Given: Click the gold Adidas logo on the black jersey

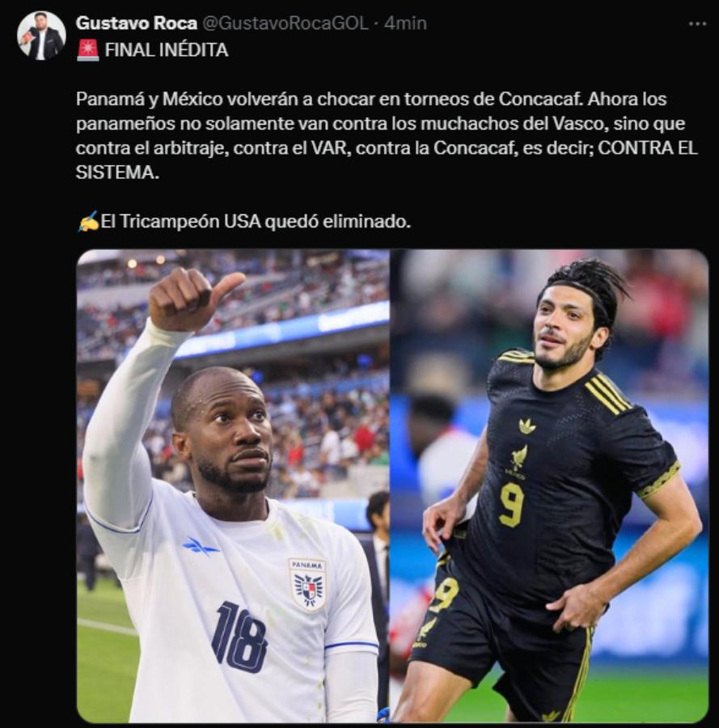Looking at the screenshot, I should click(x=527, y=425).
